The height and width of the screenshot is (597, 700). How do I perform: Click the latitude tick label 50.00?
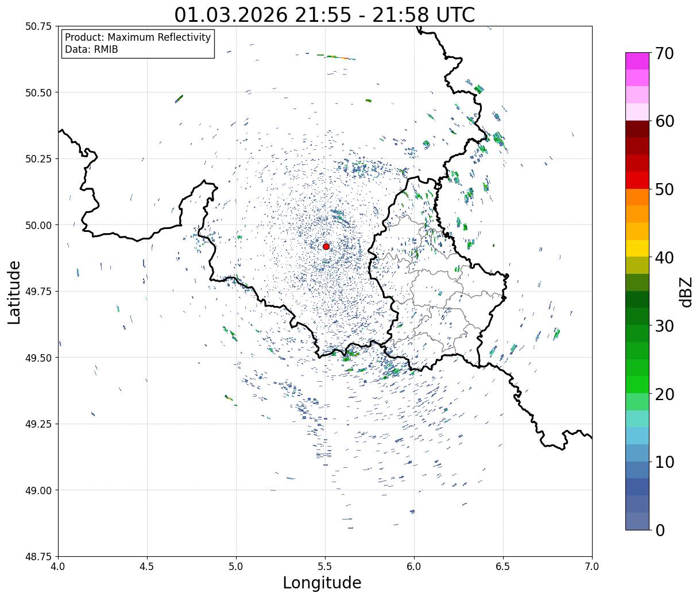38,225
